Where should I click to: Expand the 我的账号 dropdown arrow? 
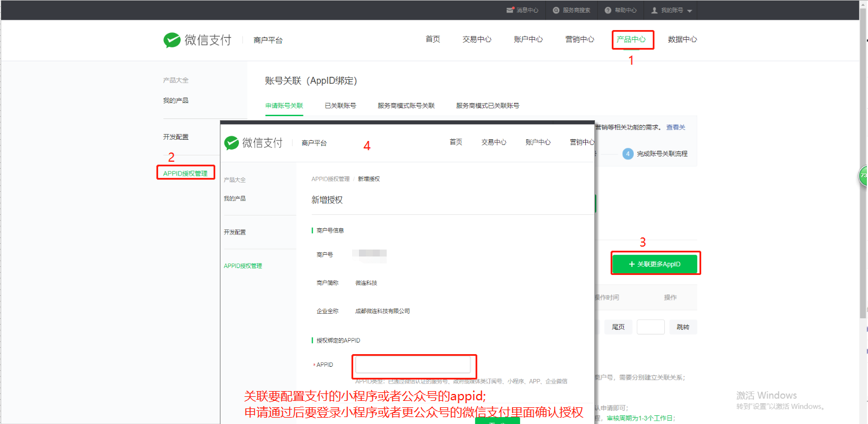pyautogui.click(x=690, y=11)
